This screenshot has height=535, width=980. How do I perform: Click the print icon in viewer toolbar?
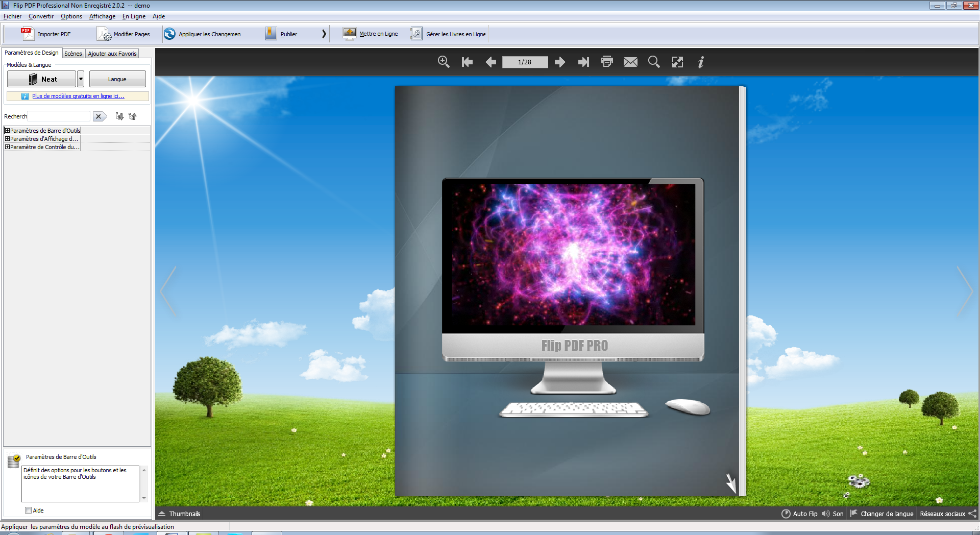[x=607, y=62]
